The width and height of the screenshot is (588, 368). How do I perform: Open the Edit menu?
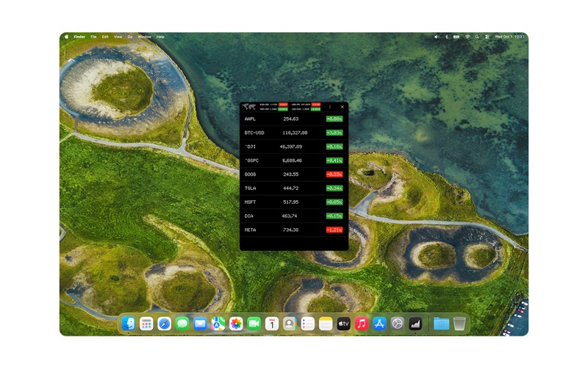click(x=105, y=37)
